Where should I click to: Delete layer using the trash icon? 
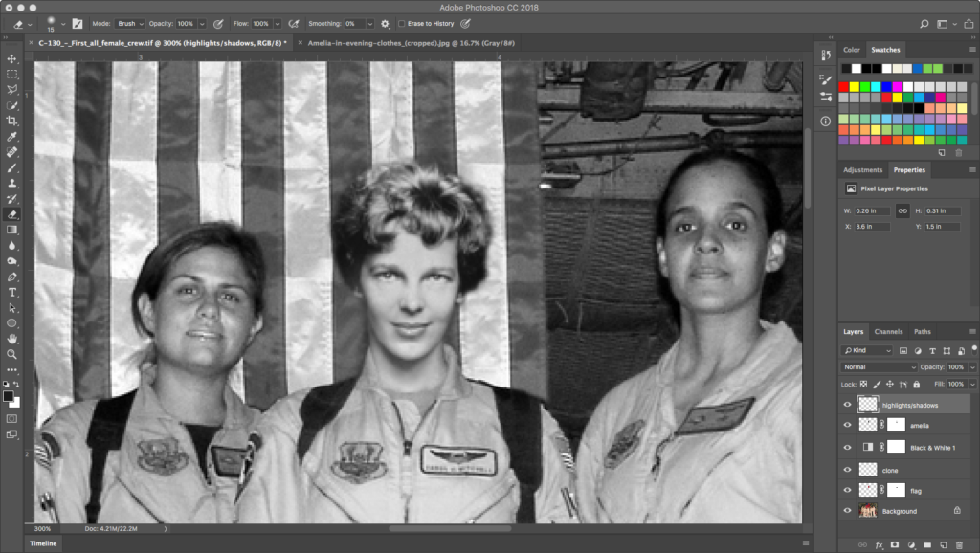pyautogui.click(x=959, y=544)
